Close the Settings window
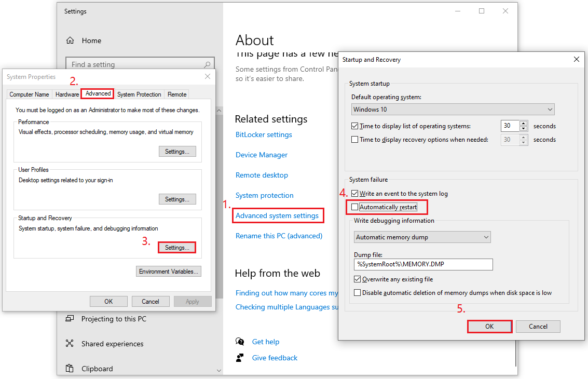 505,11
